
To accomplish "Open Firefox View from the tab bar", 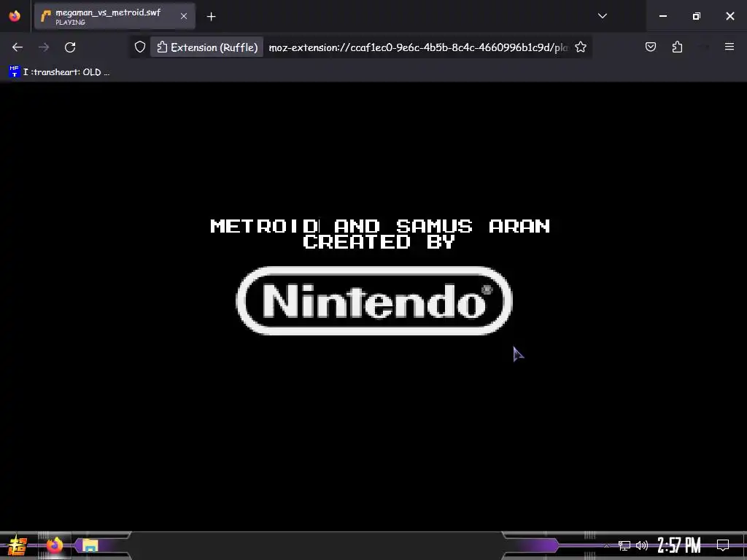I will [15, 16].
